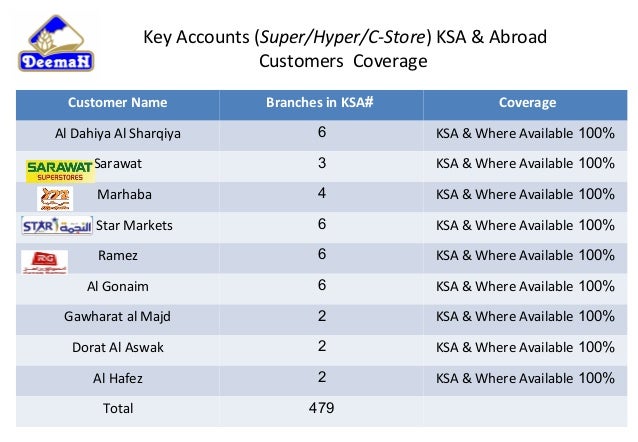
Task: Select the Branches in KSA# header
Action: (320, 103)
